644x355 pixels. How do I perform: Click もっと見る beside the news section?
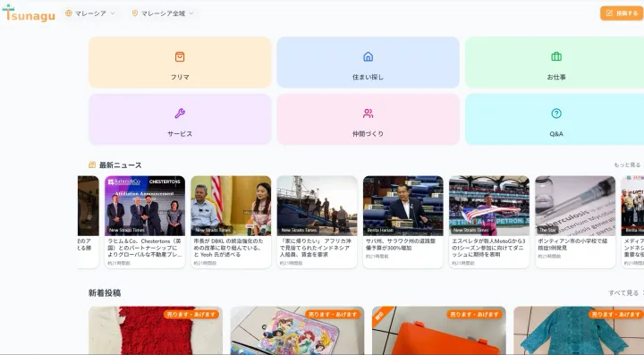[627, 165]
